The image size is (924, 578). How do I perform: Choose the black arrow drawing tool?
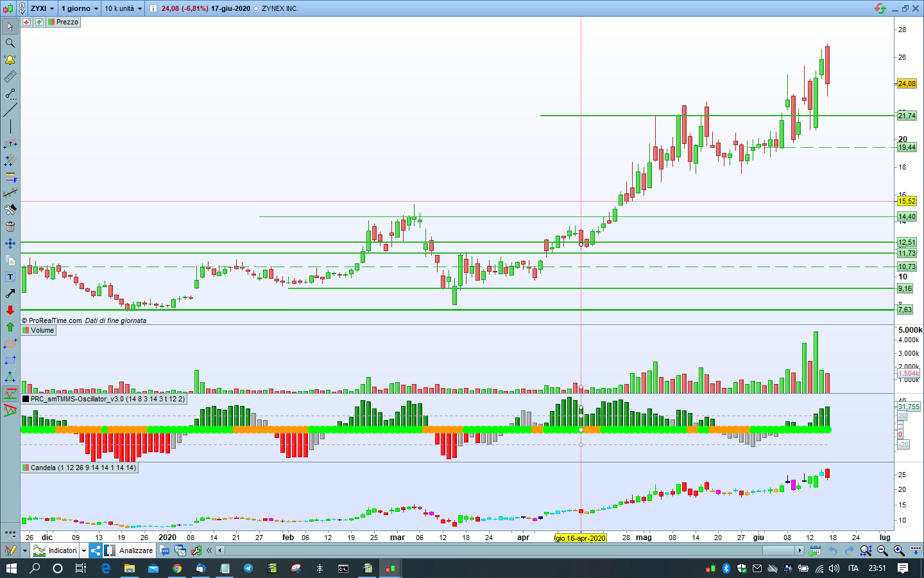click(10, 293)
